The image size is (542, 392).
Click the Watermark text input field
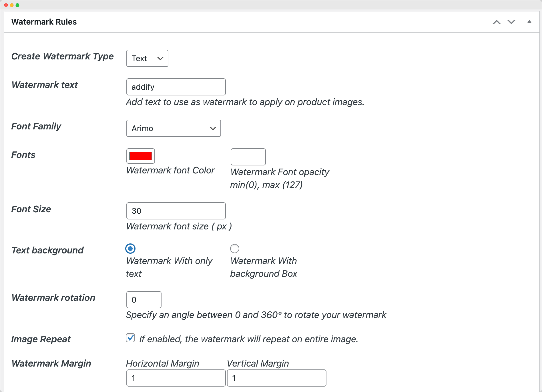pyautogui.click(x=176, y=87)
